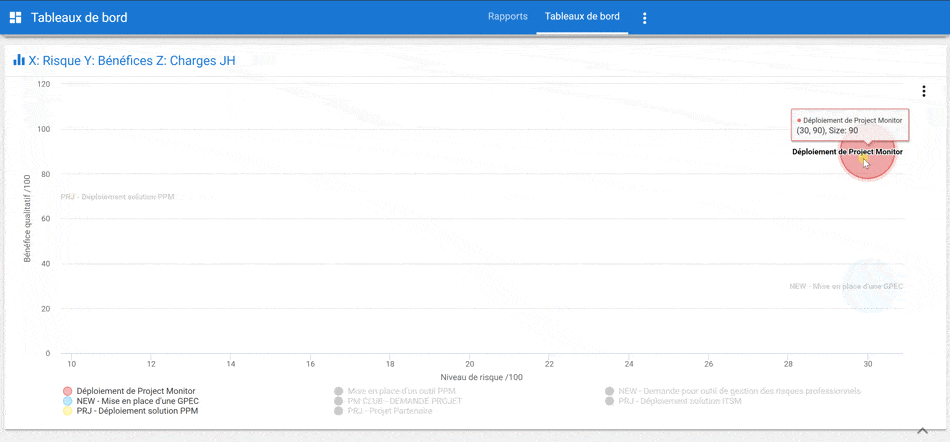Open the chart's three-dot options menu
The height and width of the screenshot is (442, 950).
point(923,91)
